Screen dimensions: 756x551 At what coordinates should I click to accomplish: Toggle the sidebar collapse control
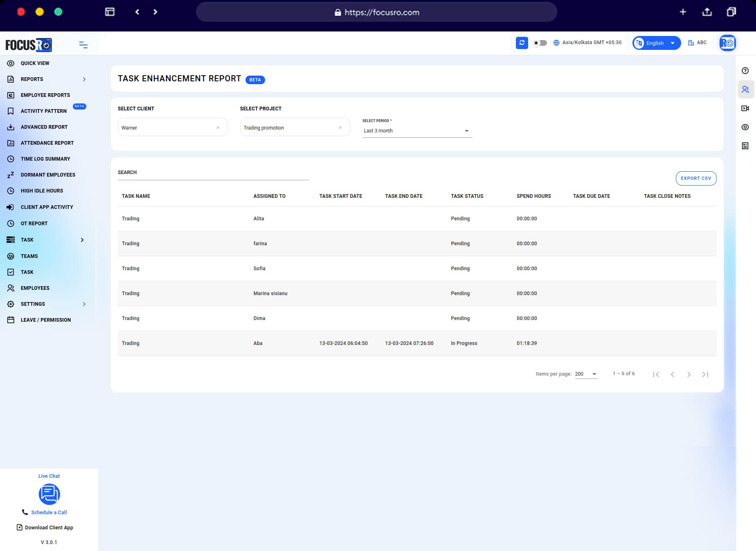[83, 45]
